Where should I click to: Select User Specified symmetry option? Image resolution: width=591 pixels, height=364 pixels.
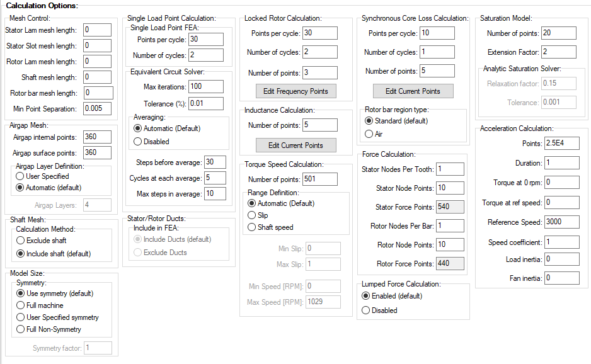[x=21, y=317]
